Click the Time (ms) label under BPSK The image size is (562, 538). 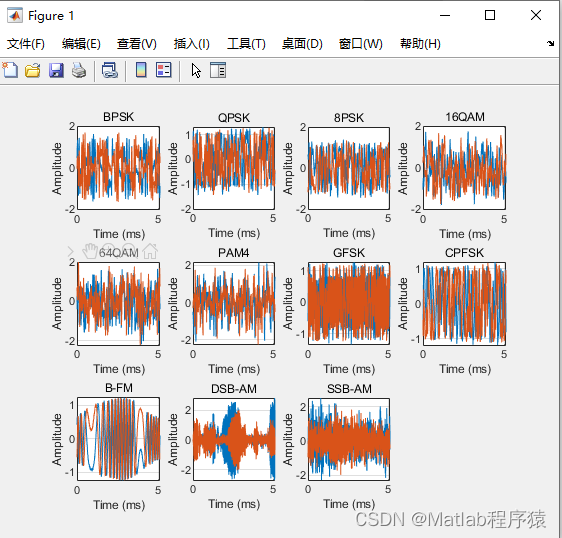tap(119, 234)
